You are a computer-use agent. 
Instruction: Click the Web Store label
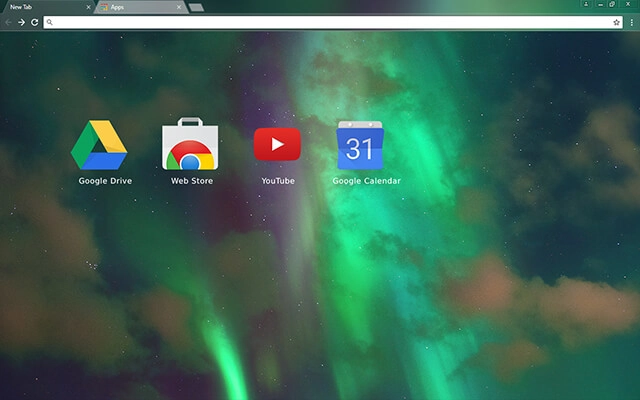point(192,181)
